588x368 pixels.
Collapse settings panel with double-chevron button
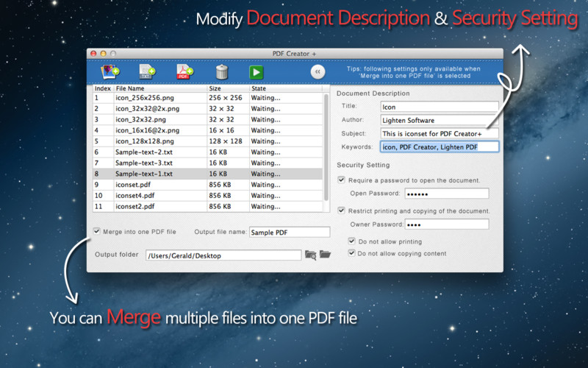point(318,71)
